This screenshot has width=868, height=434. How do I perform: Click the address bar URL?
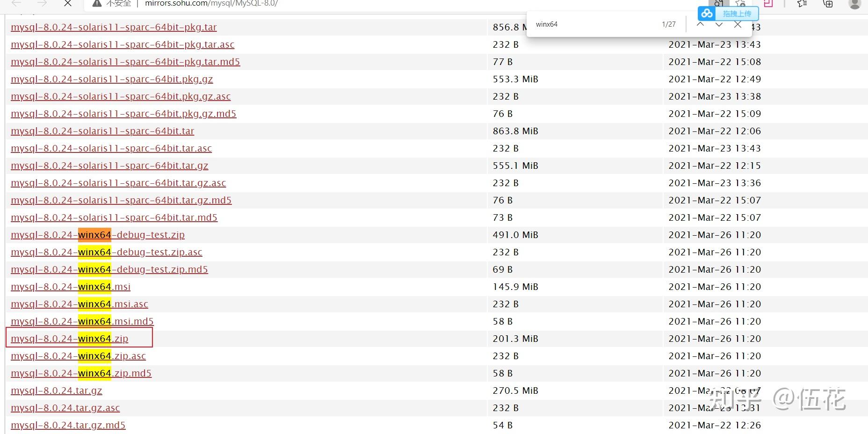[x=211, y=3]
